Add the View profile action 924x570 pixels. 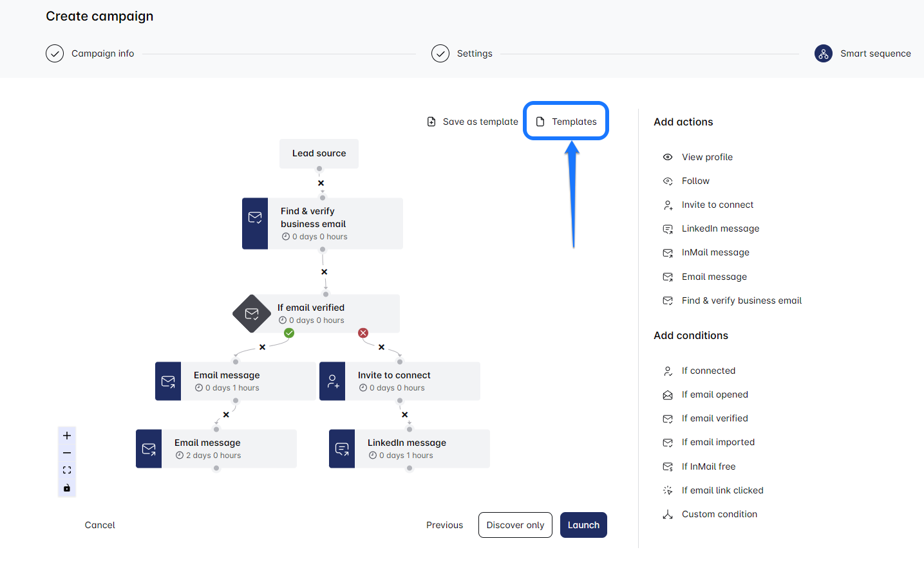pyautogui.click(x=706, y=157)
